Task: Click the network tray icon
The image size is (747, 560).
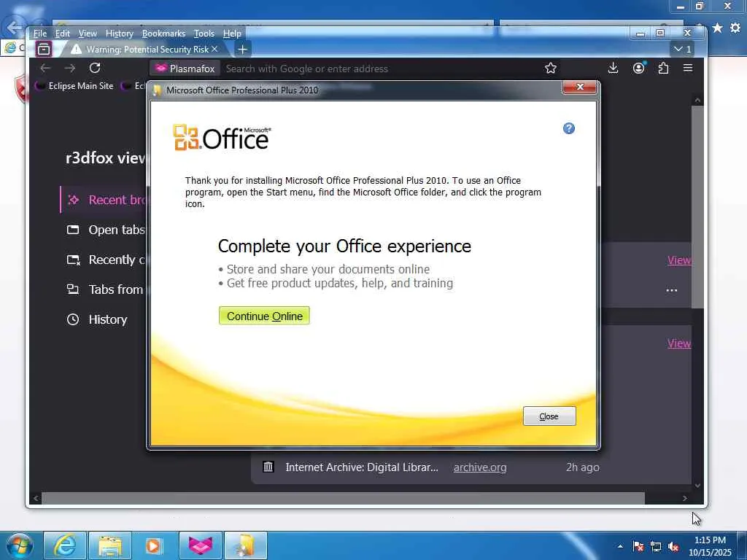Action: pos(656,546)
